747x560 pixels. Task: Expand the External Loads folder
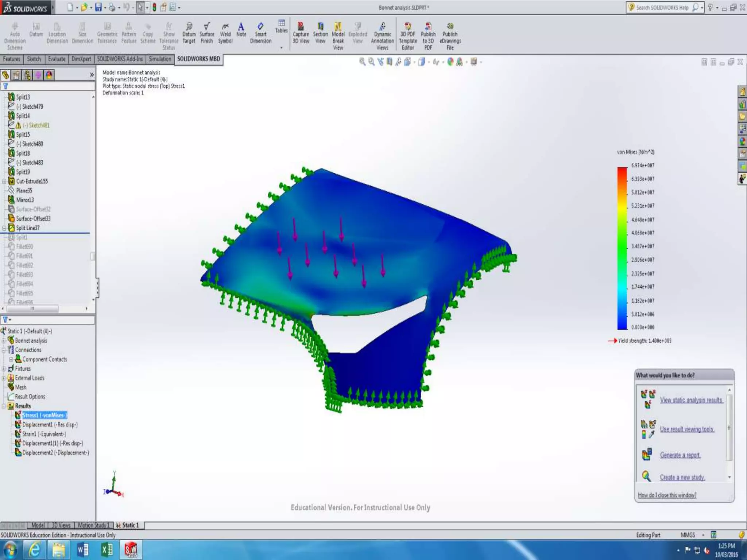point(4,378)
